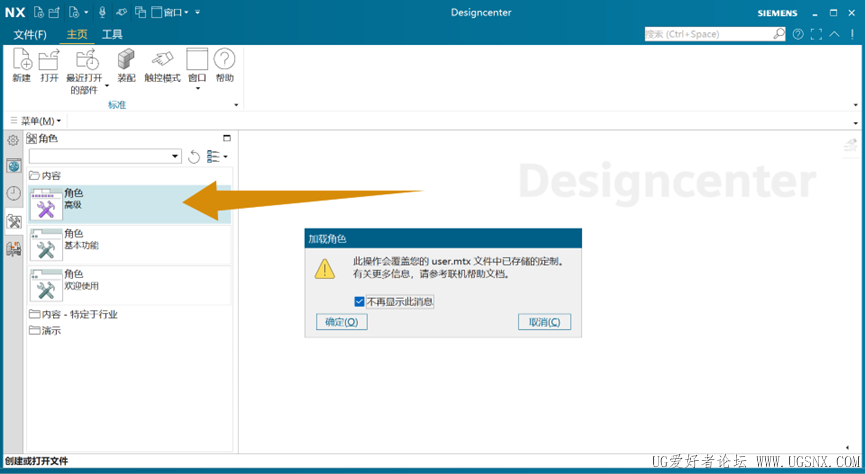Collapse the 内容 folder
This screenshot has width=865, height=474.
[45, 175]
